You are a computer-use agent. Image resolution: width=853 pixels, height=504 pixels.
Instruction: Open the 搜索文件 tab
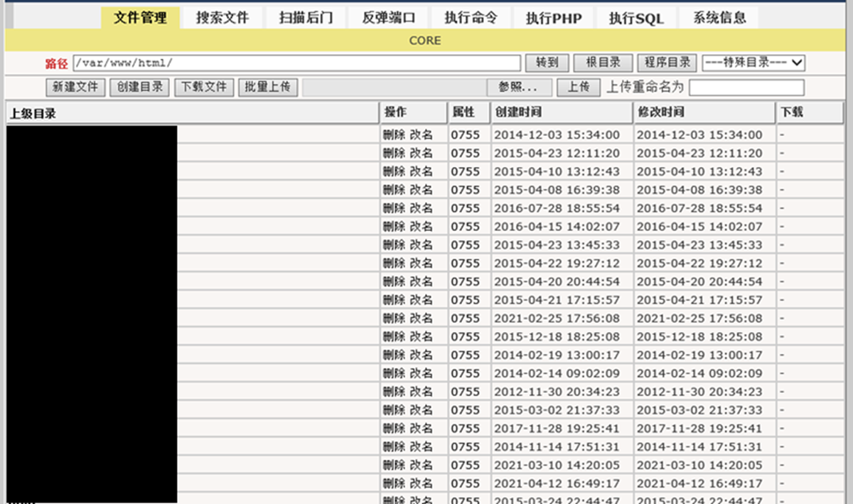(222, 18)
